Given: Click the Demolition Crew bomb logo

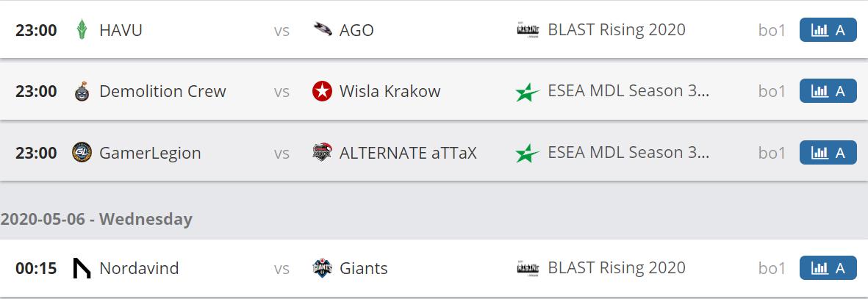Looking at the screenshot, I should point(82,92).
